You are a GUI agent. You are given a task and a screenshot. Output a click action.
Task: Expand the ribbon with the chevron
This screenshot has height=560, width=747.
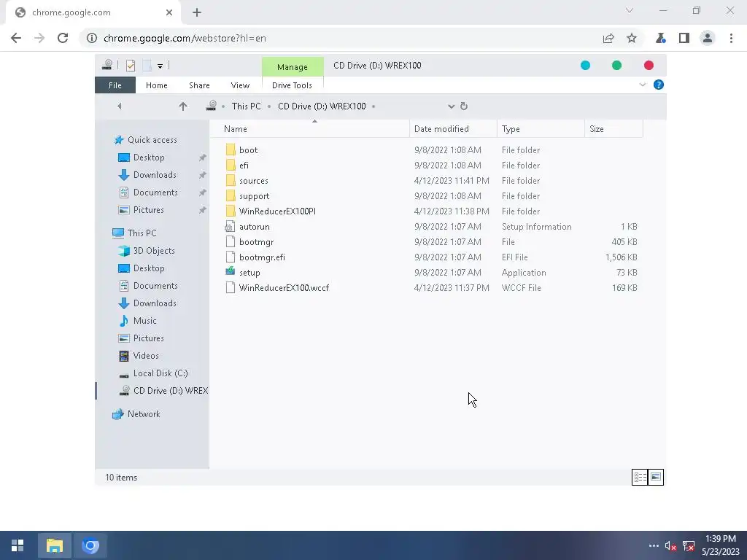point(642,85)
